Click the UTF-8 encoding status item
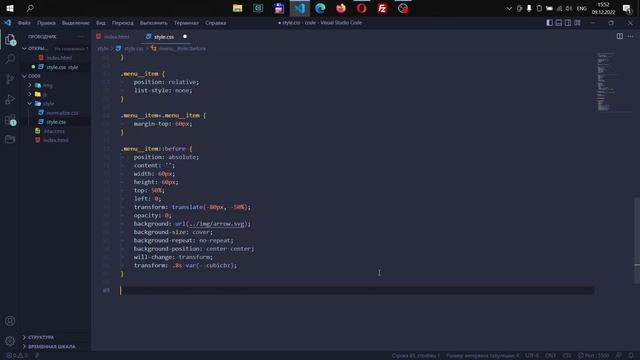Image resolution: width=640 pixels, height=360 pixels. click(x=532, y=356)
